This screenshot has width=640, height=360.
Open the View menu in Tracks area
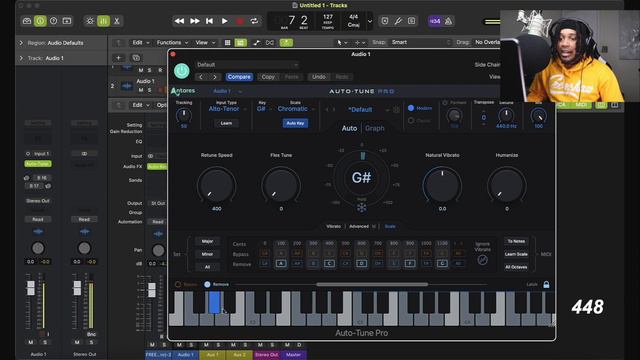tap(204, 42)
